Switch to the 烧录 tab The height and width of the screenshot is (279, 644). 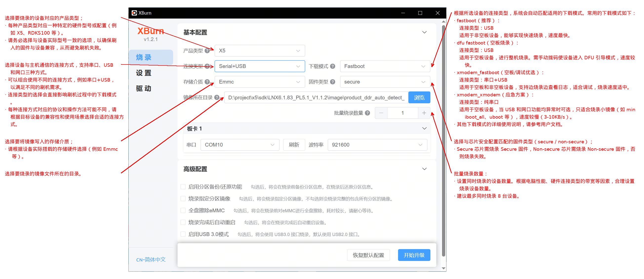pos(151,57)
